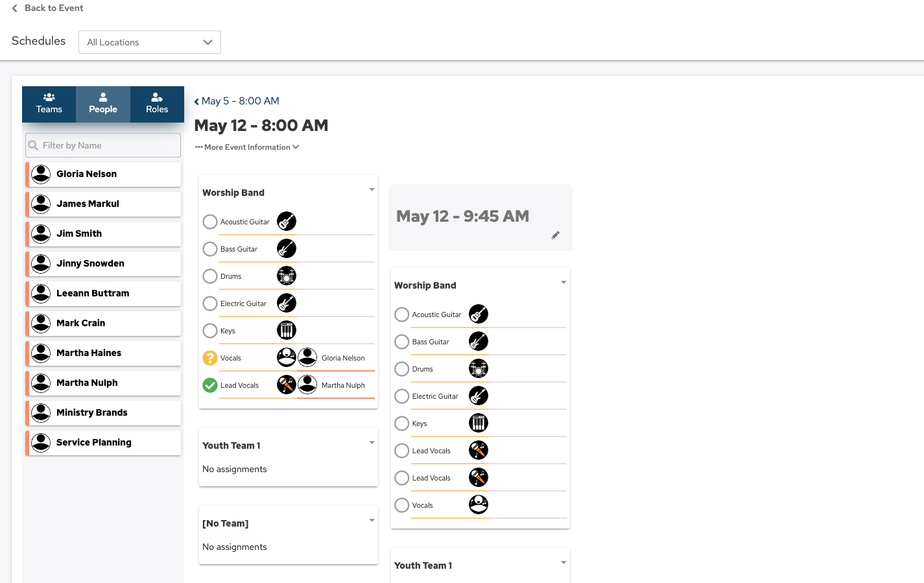
Task: Toggle the Acoustic Guitar circle in 8:00 AM schedule
Action: (210, 222)
